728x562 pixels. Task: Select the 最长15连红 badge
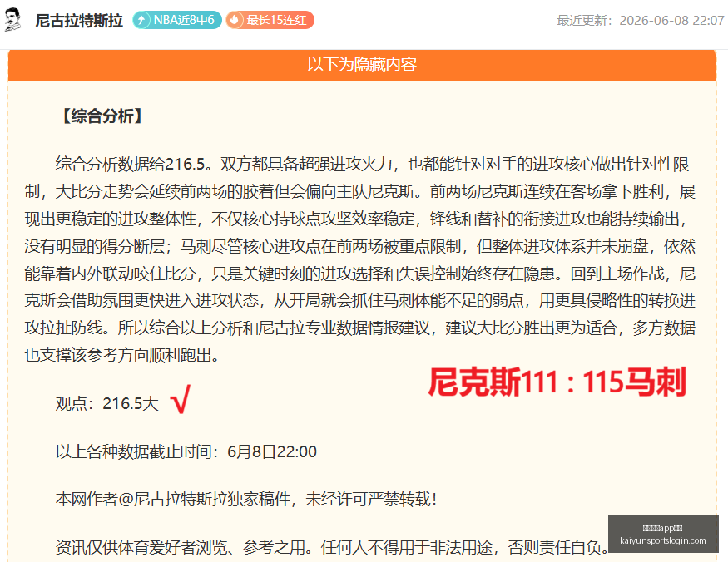click(x=270, y=20)
